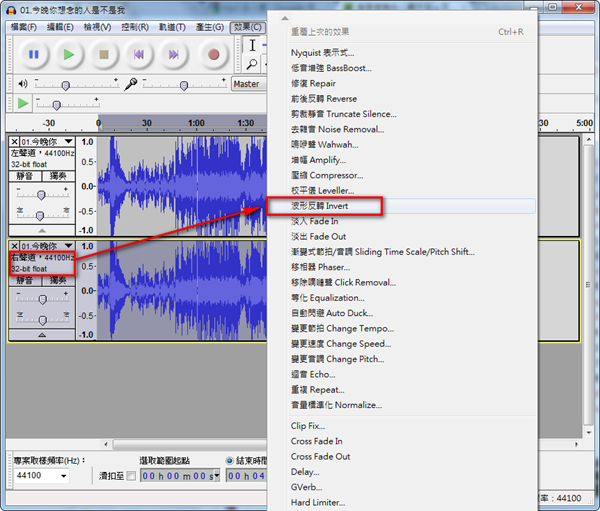Choose 波形反轉 Invert from the effects menu
The width and height of the screenshot is (600, 511).
point(324,206)
